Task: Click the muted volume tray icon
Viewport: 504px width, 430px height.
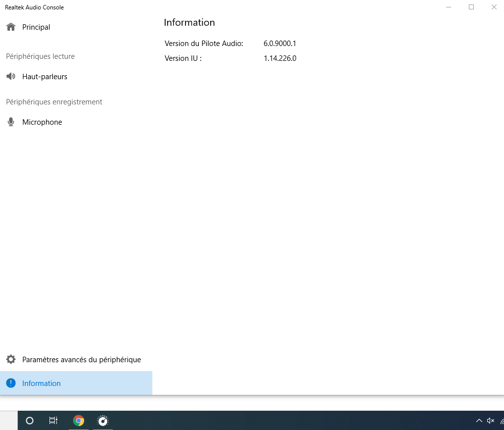Action: pyautogui.click(x=491, y=421)
